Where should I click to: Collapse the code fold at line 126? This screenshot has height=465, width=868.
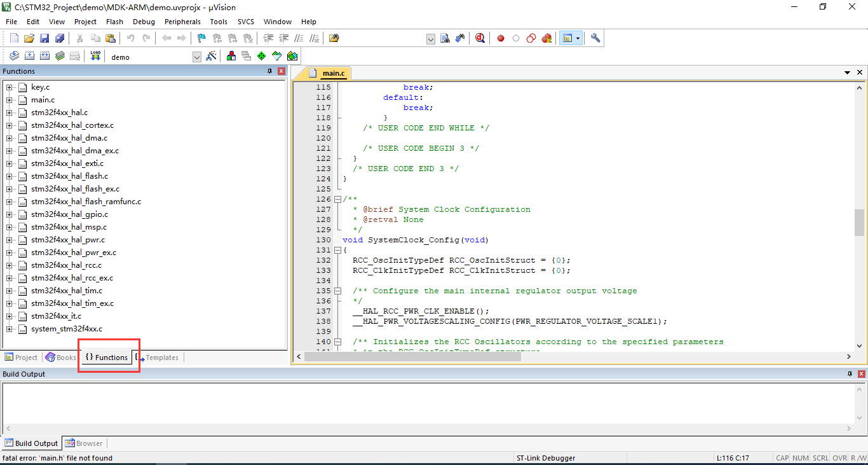coord(337,199)
